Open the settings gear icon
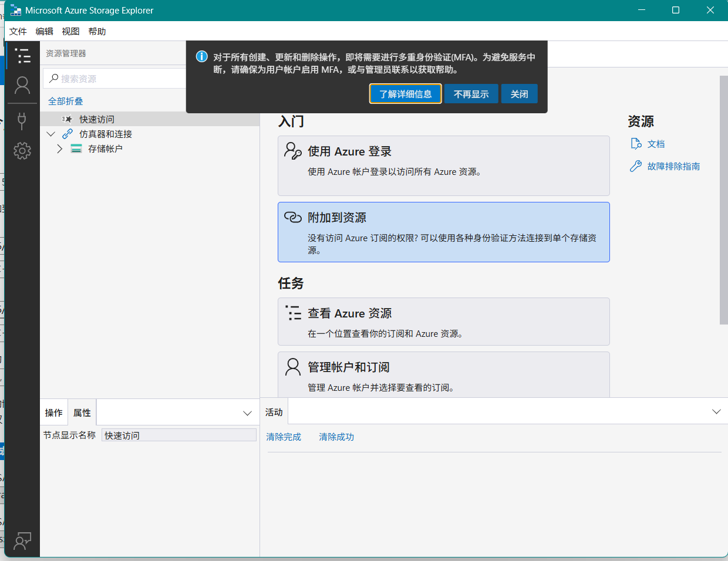 22,151
